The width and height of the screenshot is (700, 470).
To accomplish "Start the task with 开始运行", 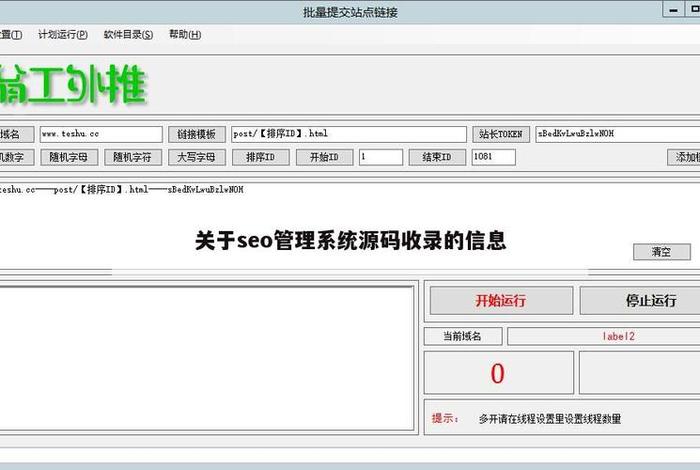I will (501, 300).
